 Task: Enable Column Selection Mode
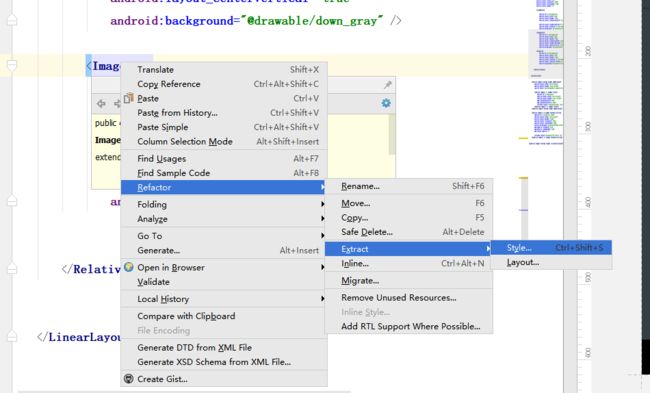coord(224,141)
